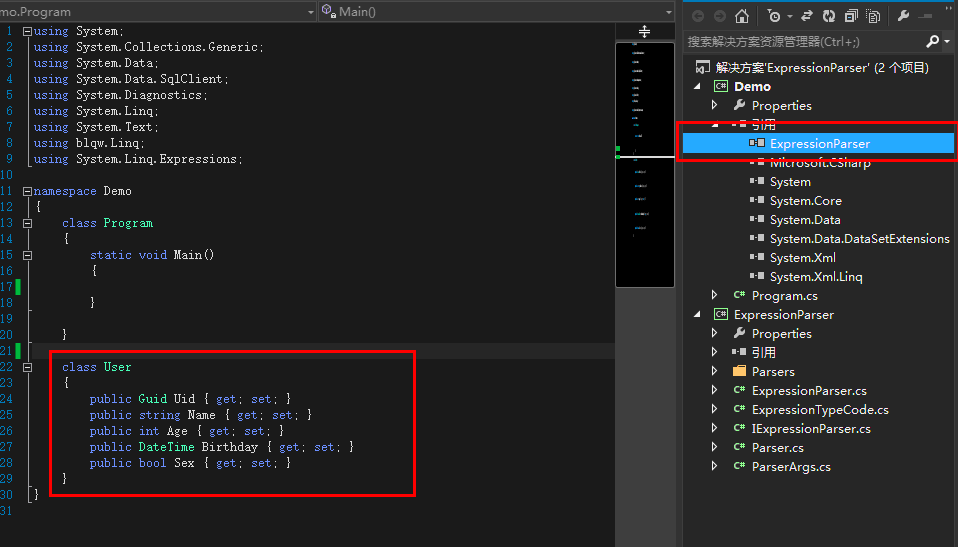Click the Refresh icon in Solution Explorer
Viewport: 958px width, 547px height.
pos(829,16)
